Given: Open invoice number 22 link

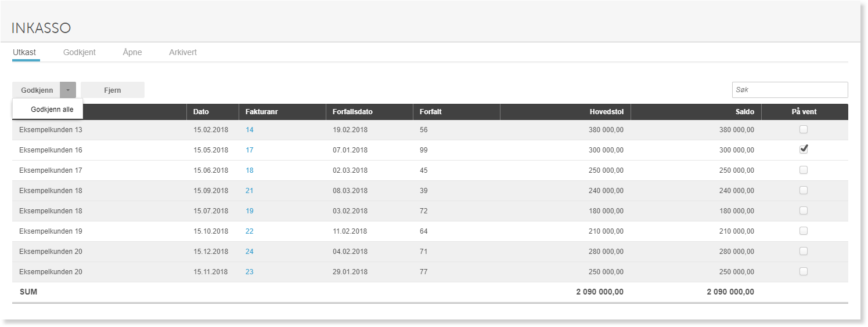Looking at the screenshot, I should (249, 231).
